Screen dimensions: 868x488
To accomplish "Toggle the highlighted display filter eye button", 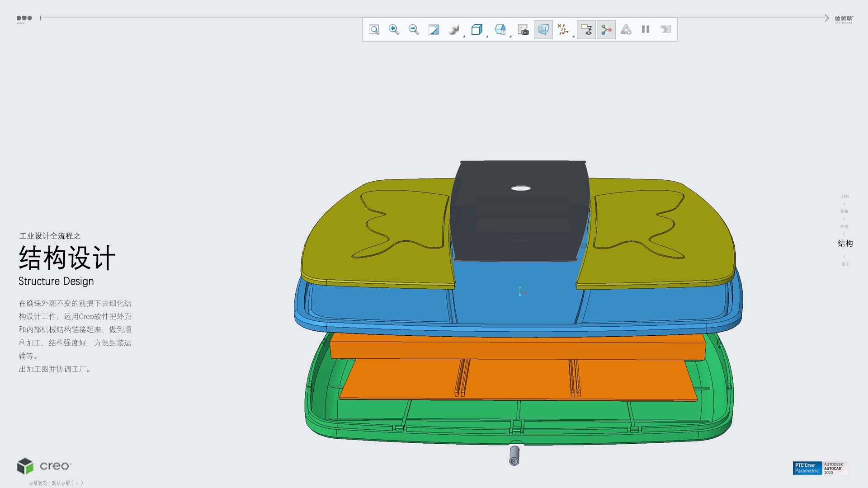I will tap(586, 30).
